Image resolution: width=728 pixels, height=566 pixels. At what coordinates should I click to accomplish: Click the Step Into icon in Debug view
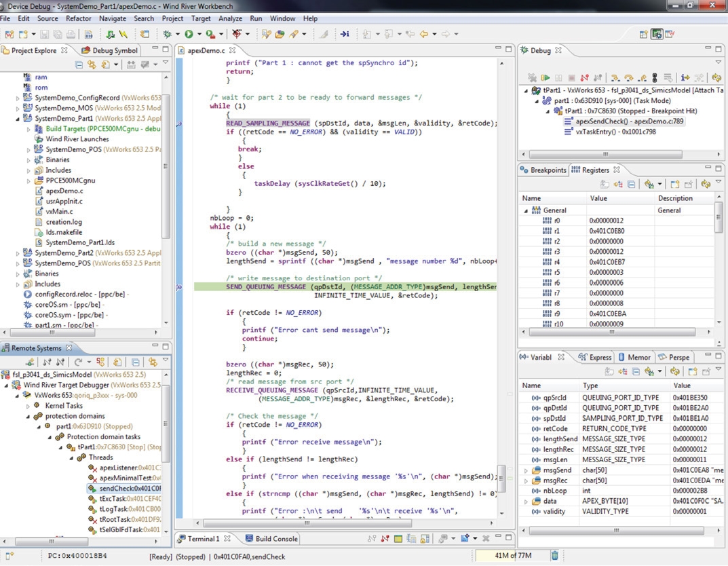(615, 77)
